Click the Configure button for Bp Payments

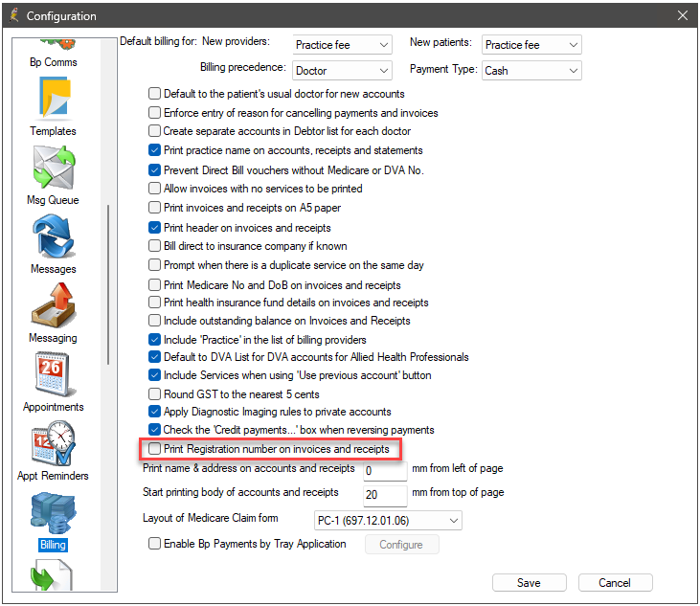pos(402,545)
